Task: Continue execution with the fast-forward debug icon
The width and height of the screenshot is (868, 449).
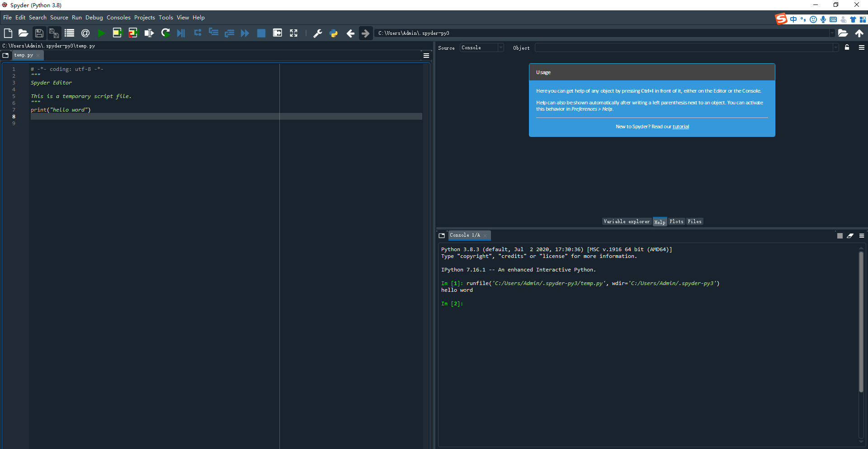Action: [x=245, y=33]
